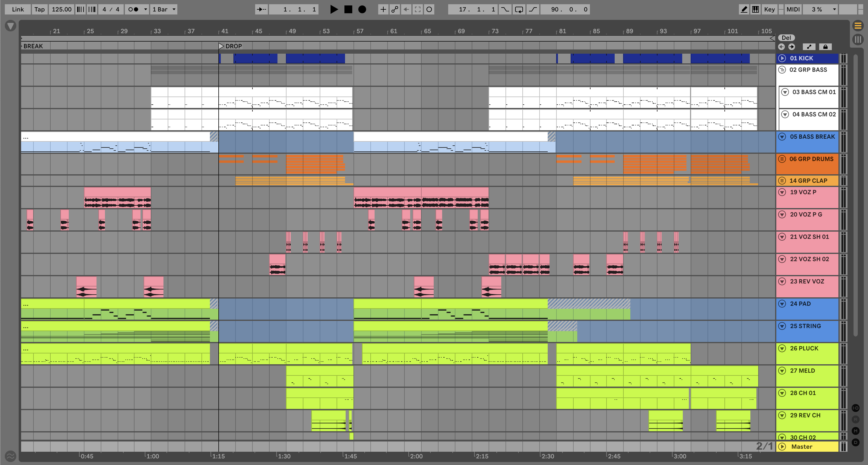Click the Link button
This screenshot has width=868, height=465.
[17, 9]
